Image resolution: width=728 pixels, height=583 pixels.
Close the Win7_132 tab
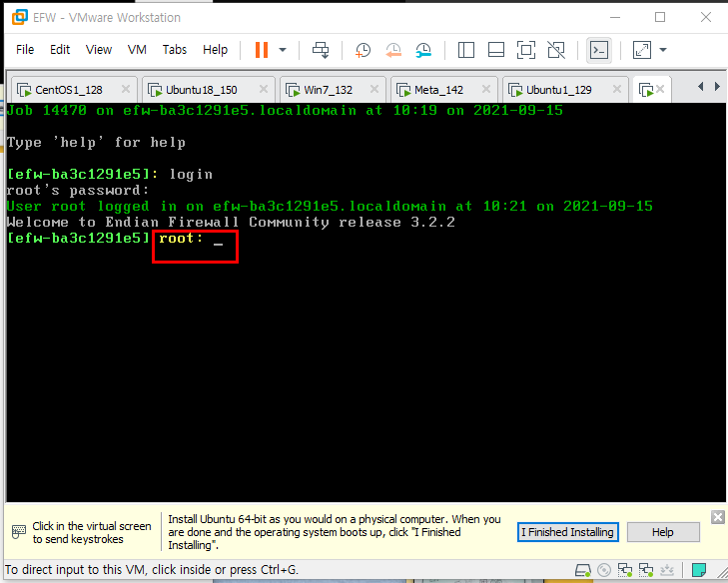pos(374,89)
